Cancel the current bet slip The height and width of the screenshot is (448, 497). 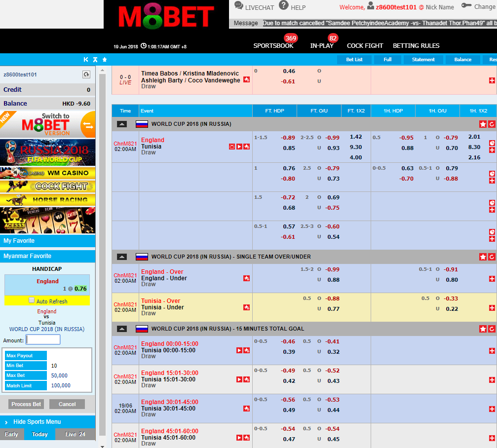click(67, 404)
